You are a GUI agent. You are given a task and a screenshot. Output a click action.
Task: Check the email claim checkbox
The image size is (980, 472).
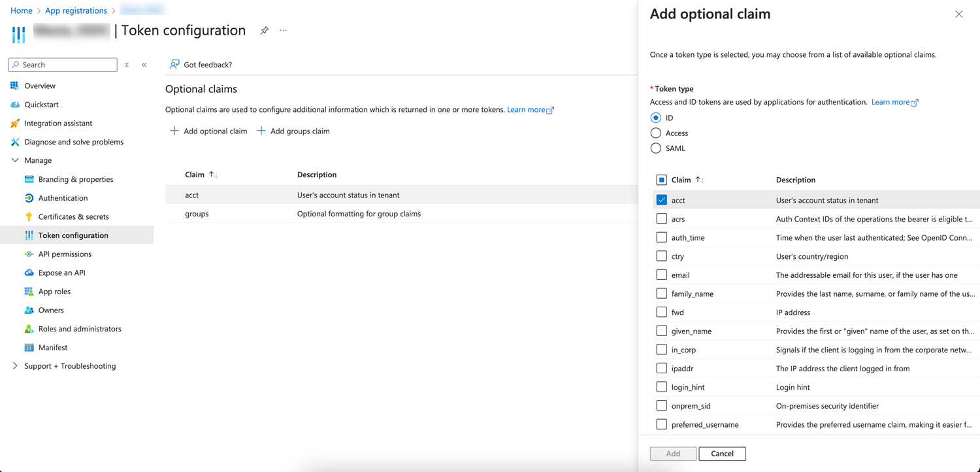pos(662,275)
